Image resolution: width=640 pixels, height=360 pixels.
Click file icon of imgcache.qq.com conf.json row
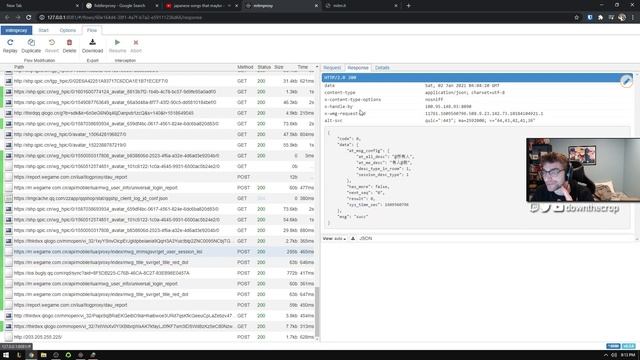click(9, 198)
